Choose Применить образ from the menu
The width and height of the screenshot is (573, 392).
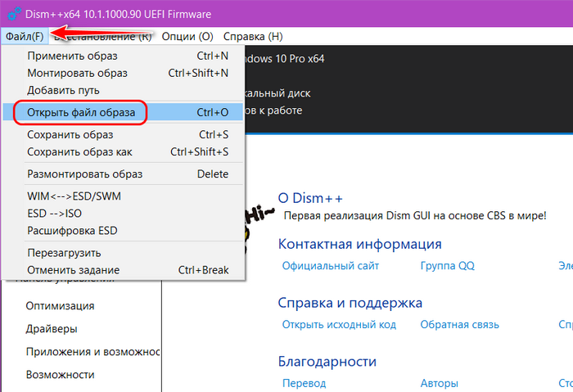tap(123, 56)
